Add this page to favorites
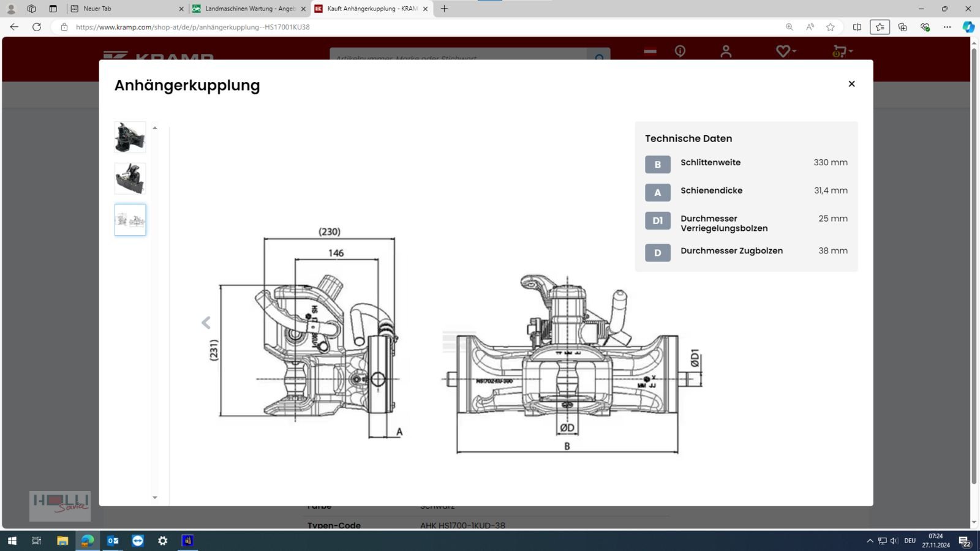 pos(831,27)
